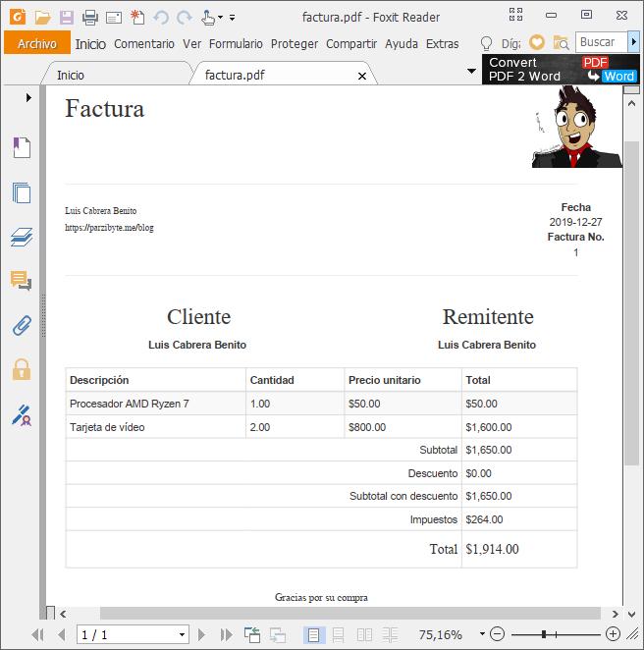
Task: Open the document tab list dropdown arrow
Action: (x=471, y=71)
